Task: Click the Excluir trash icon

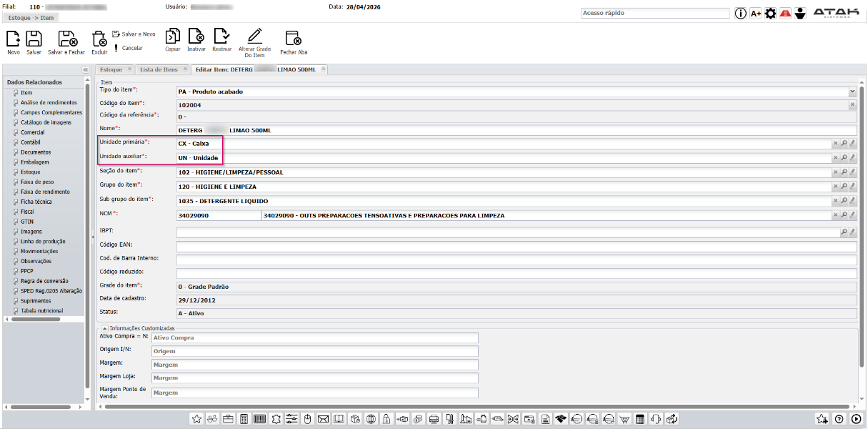Action: (99, 39)
